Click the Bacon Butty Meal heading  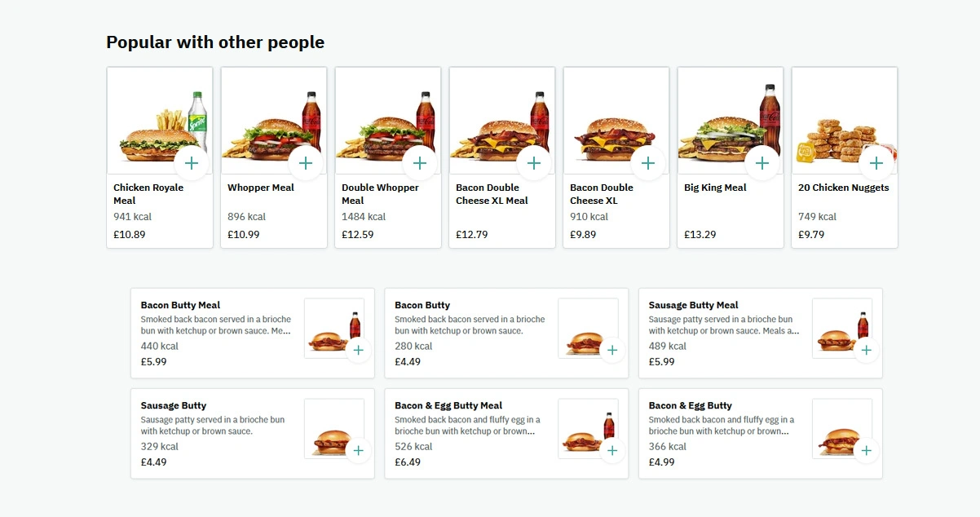pos(180,306)
